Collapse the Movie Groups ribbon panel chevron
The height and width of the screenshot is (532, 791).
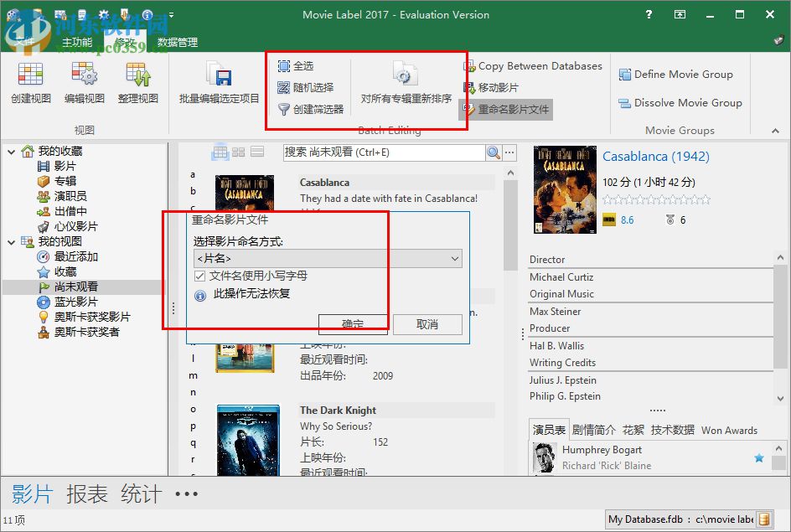pyautogui.click(x=774, y=130)
